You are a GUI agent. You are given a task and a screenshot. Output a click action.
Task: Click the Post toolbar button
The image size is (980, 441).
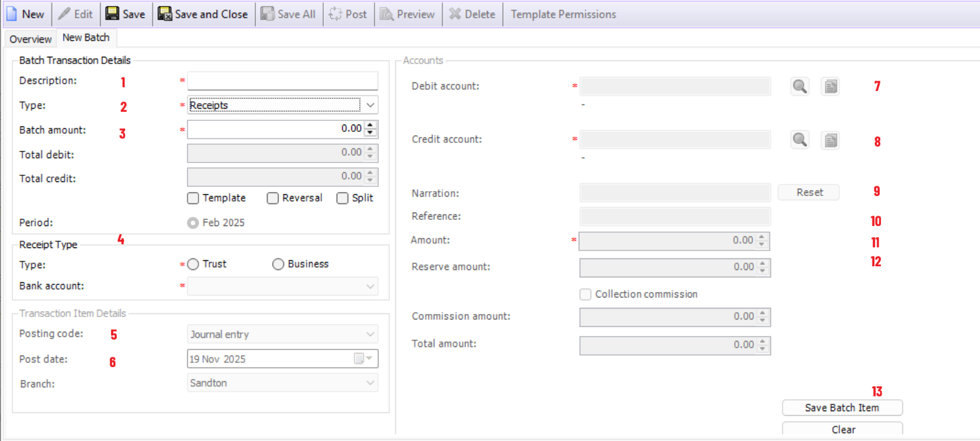[x=348, y=14]
